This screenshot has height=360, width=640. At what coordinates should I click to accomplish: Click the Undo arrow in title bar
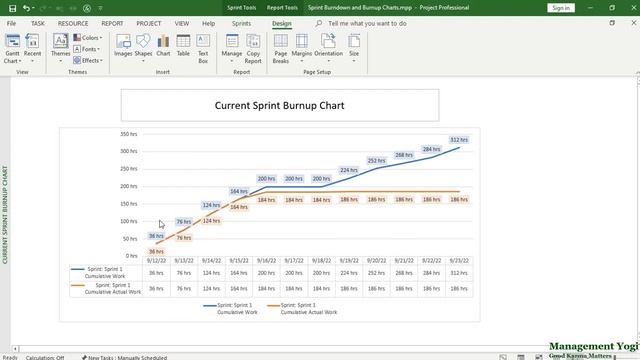tap(26, 8)
